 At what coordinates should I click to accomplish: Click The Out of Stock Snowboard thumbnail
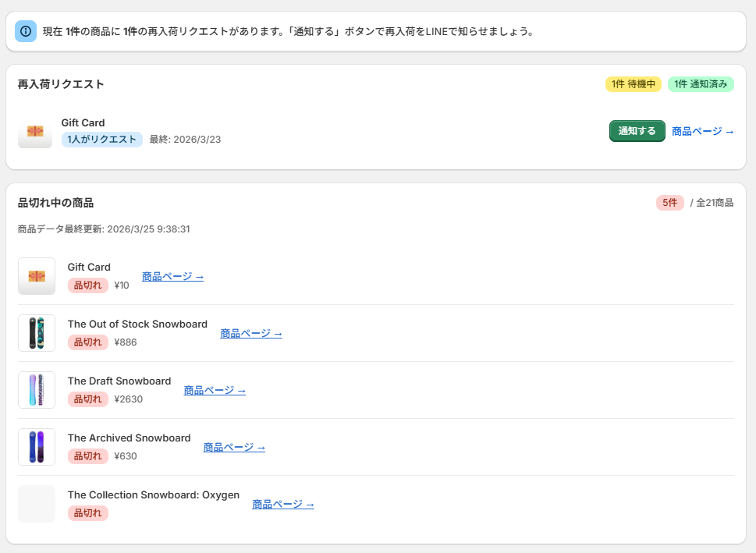click(35, 333)
